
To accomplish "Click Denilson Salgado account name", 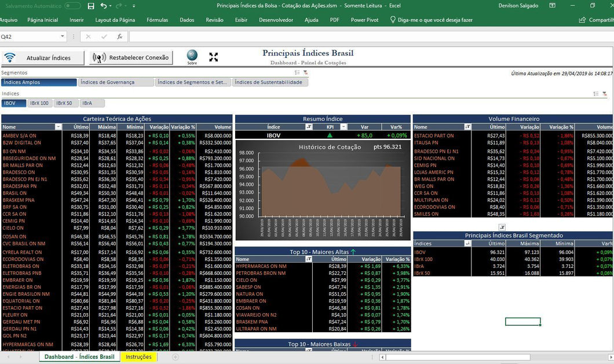I will pyautogui.click(x=518, y=5).
